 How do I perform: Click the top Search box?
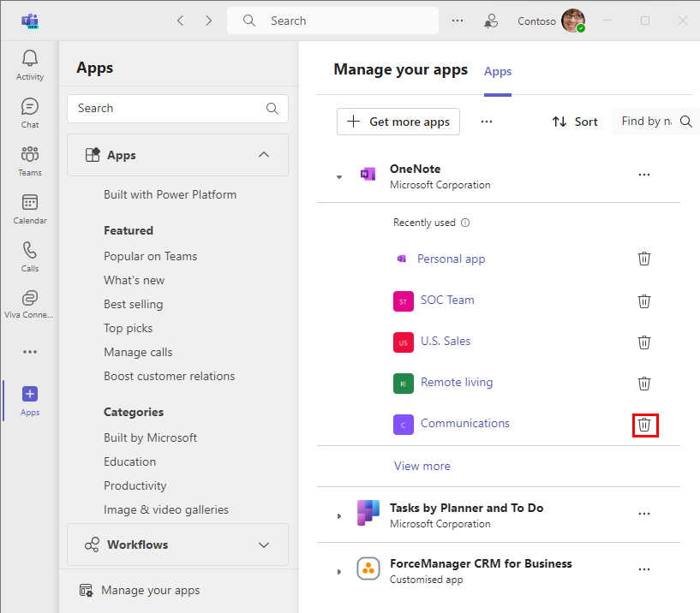332,21
